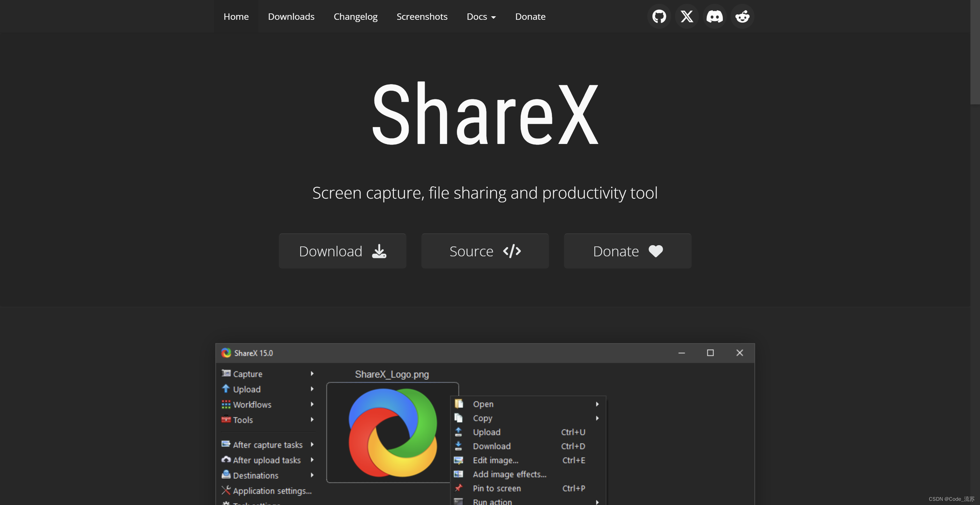Click the Run action icon in context menu
This screenshot has width=980, height=505.
(x=459, y=501)
